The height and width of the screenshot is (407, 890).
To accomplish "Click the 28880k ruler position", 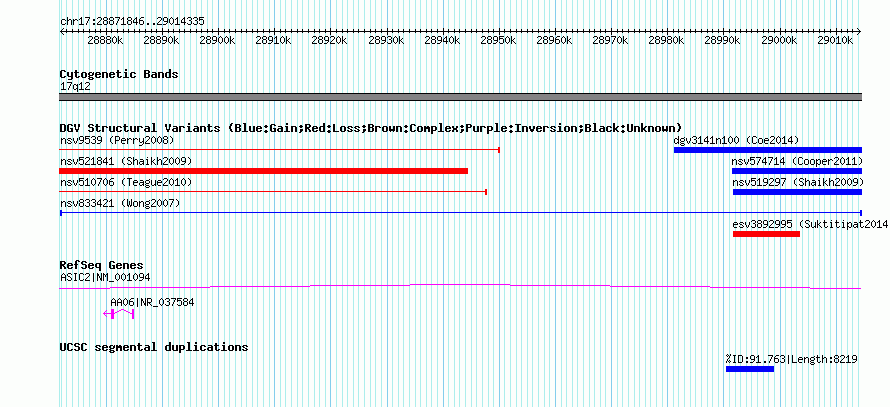I will 107,40.
